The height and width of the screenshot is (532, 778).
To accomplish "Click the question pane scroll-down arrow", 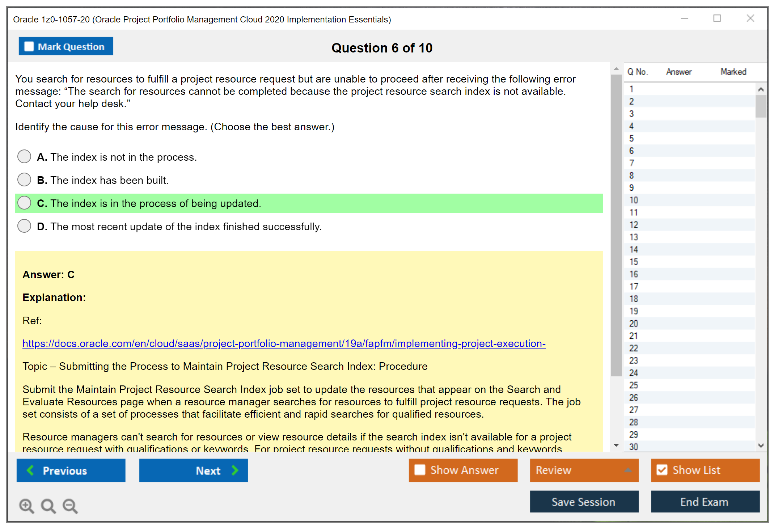I will 616,445.
